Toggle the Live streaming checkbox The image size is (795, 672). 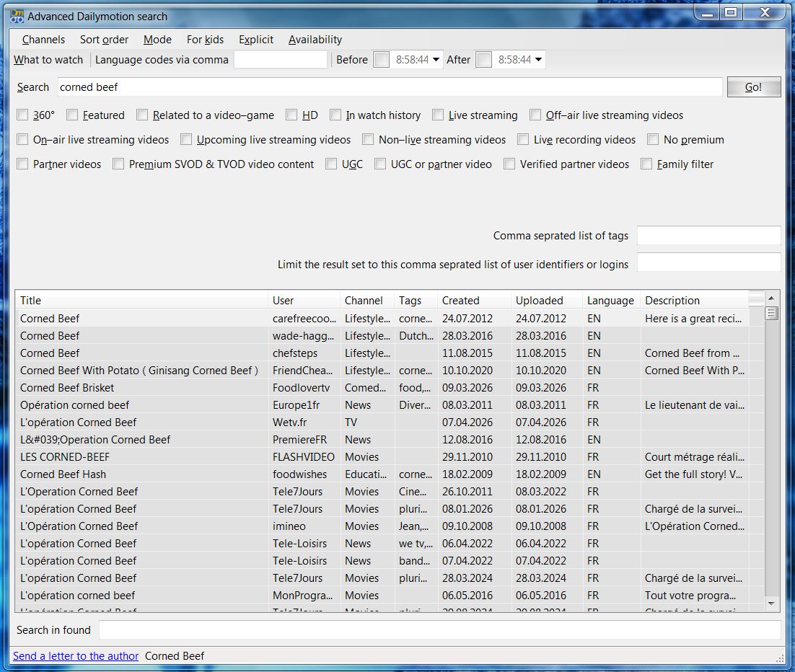(x=438, y=115)
